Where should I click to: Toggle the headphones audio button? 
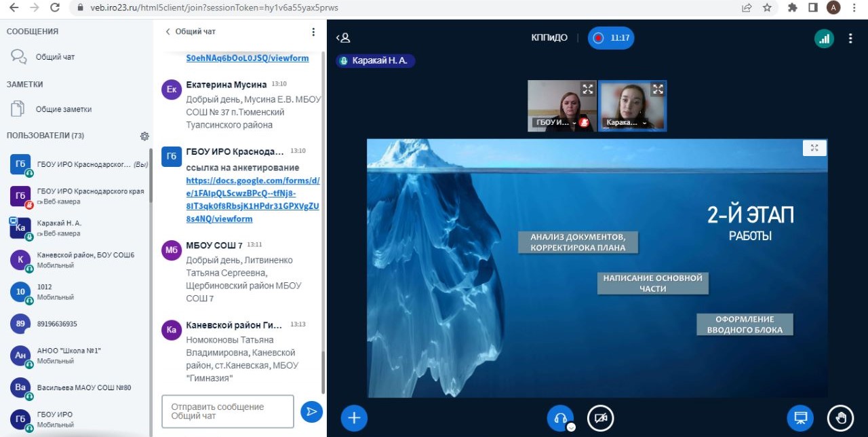point(559,418)
